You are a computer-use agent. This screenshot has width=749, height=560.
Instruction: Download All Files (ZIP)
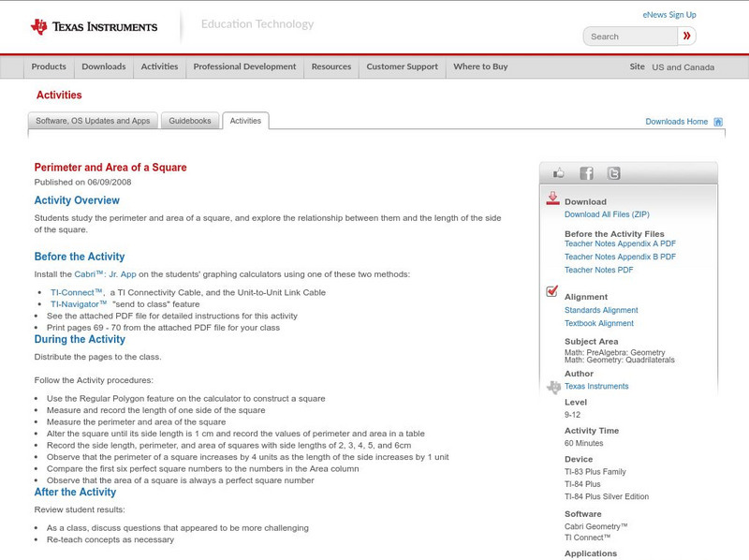[x=607, y=214]
